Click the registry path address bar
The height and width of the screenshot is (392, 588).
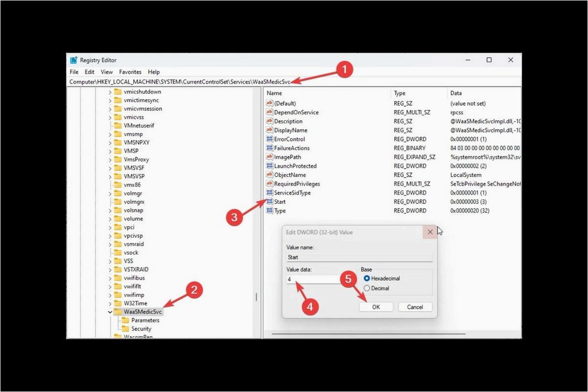click(294, 82)
